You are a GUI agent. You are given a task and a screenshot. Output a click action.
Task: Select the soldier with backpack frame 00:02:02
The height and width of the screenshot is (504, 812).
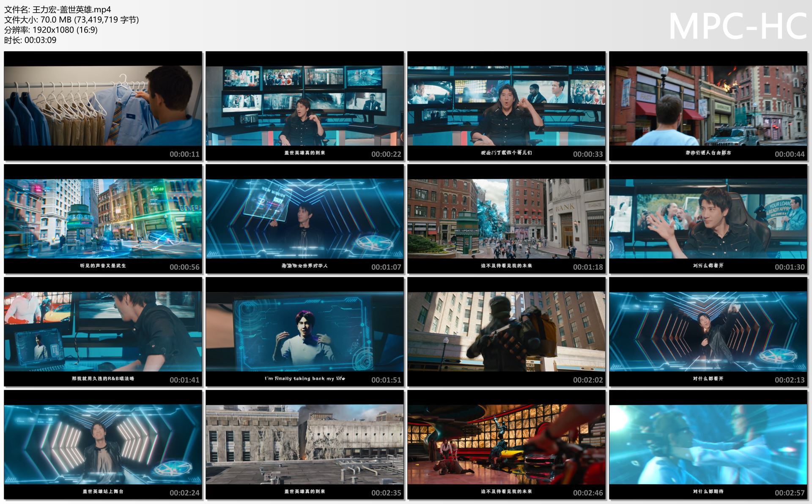pos(506,331)
